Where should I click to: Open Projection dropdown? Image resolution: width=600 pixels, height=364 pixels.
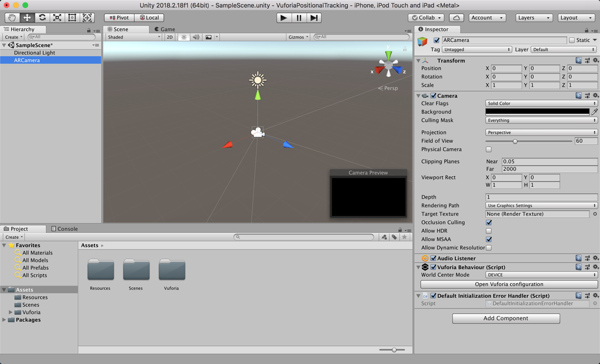pos(541,132)
